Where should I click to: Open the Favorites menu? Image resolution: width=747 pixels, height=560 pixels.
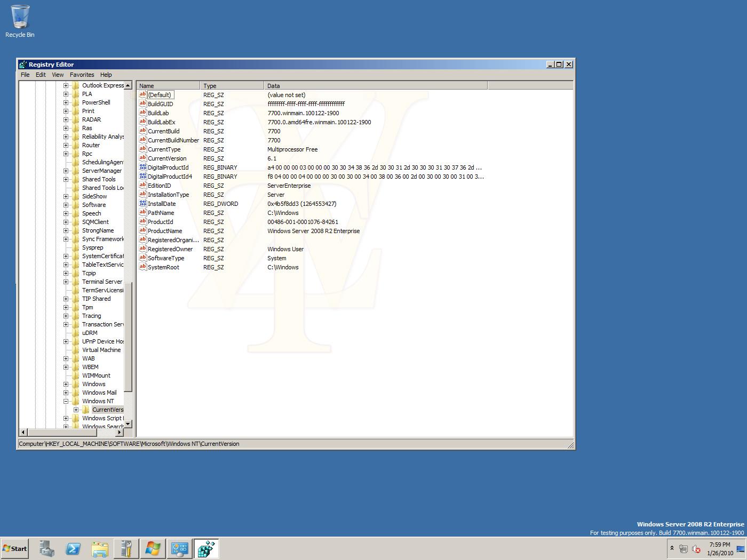pos(82,75)
